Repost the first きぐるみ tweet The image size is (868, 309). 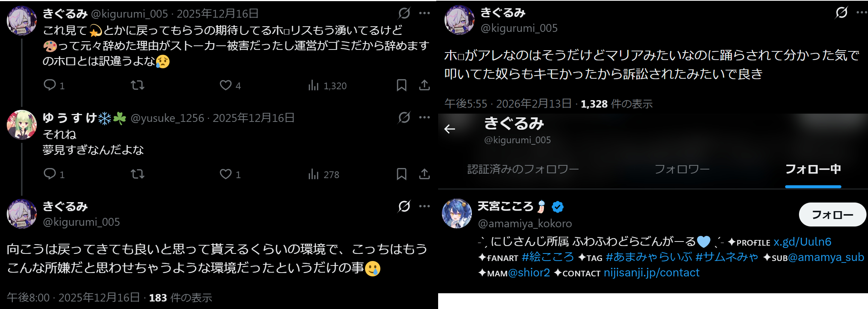coord(137,85)
